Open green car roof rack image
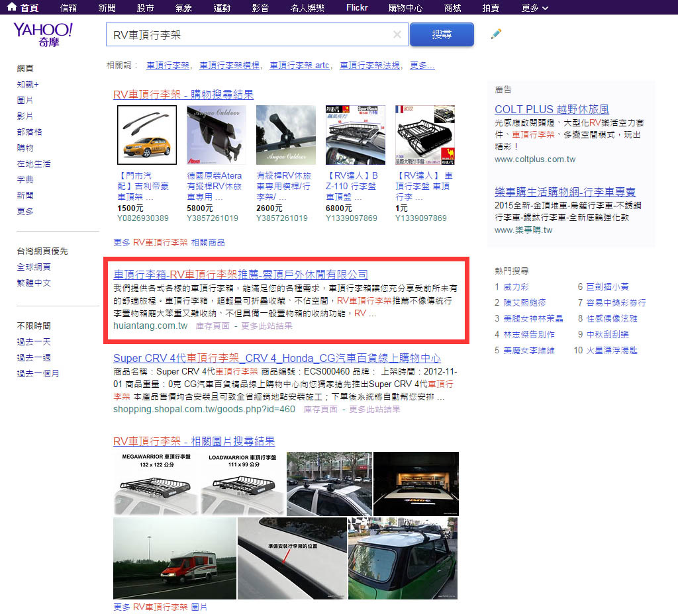 (x=403, y=558)
